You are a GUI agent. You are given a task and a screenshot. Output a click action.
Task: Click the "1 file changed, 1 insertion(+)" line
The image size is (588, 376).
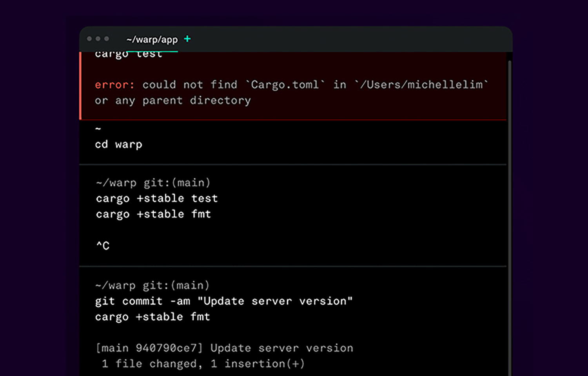[x=203, y=364]
